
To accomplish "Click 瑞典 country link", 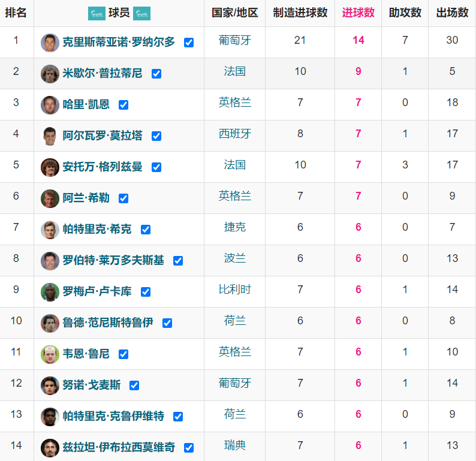I will (x=234, y=445).
